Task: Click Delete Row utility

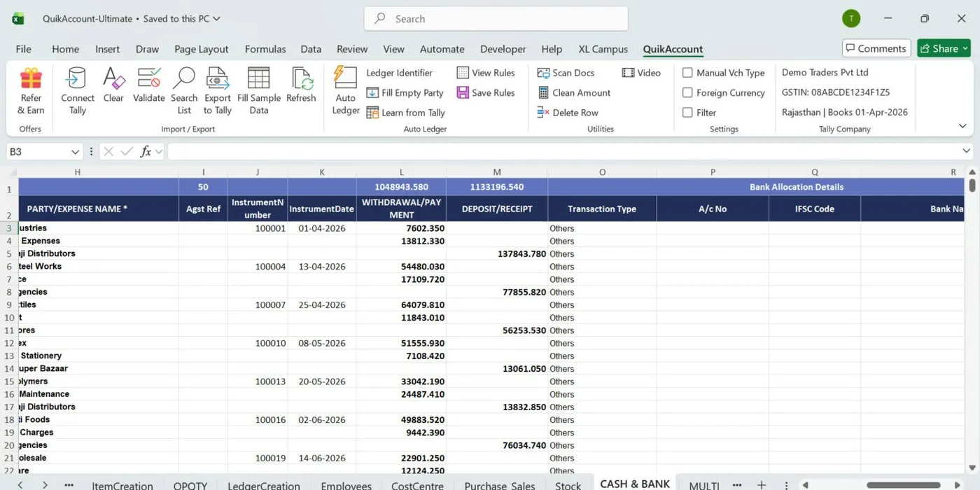Action: [568, 113]
